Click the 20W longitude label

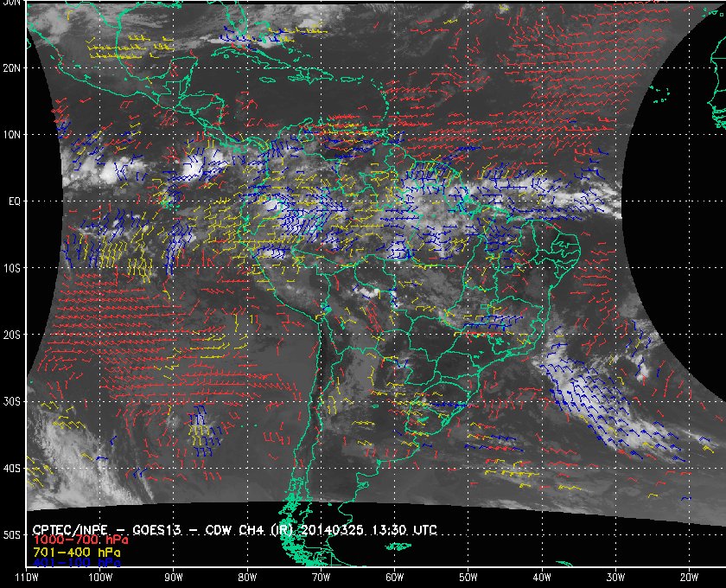tap(689, 578)
